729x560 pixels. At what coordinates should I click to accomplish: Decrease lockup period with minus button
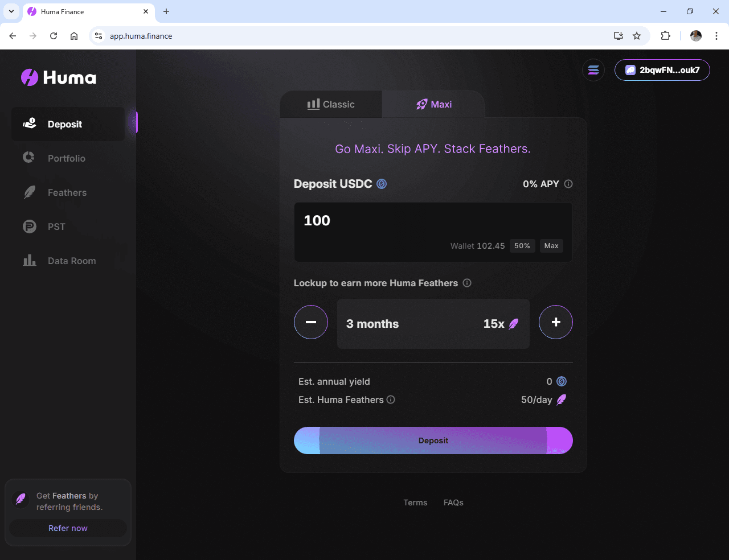311,322
